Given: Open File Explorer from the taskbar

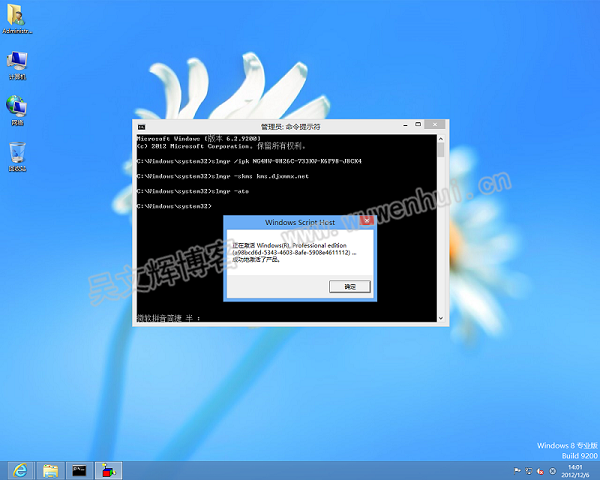Looking at the screenshot, I should (x=49, y=470).
